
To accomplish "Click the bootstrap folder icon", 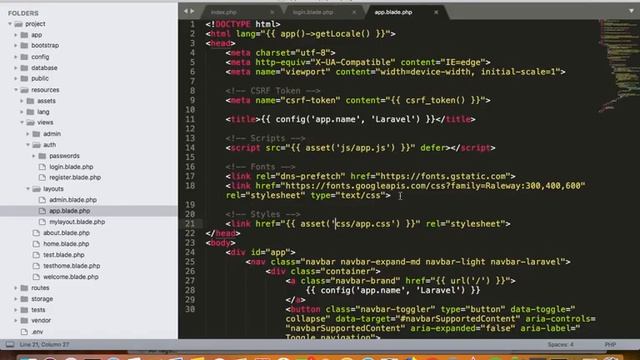I will tap(24, 46).
